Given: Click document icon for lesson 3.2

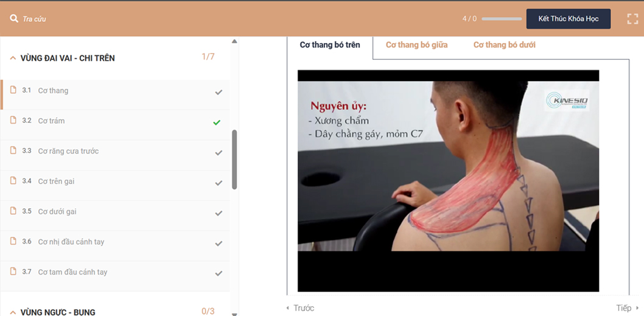Looking at the screenshot, I should coord(13,120).
